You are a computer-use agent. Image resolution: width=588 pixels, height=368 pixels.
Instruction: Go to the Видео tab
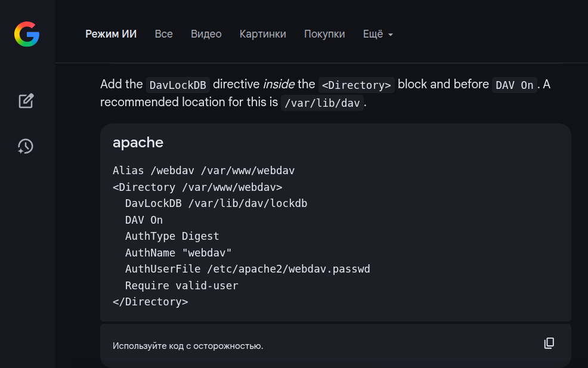[x=206, y=34]
